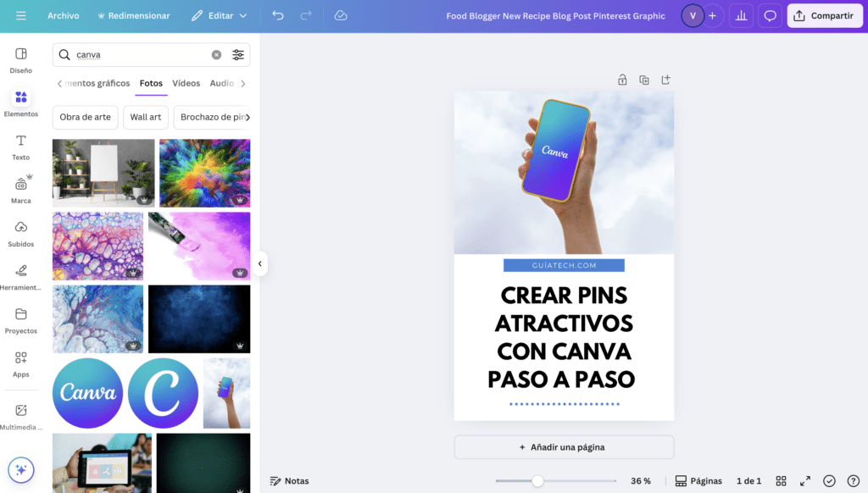This screenshot has height=493, width=868.
Task: Select the CREAR PINS ATRACTIVOS heading
Action: 561,337
